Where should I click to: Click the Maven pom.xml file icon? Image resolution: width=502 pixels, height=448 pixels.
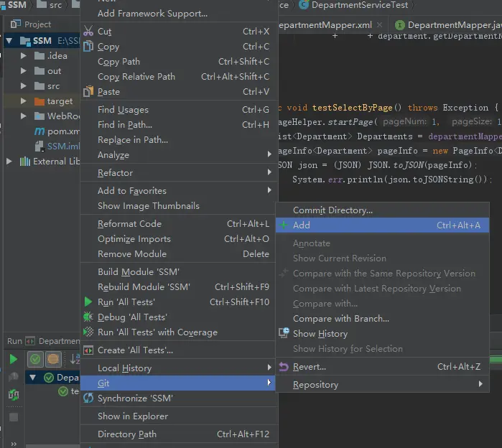(x=39, y=131)
